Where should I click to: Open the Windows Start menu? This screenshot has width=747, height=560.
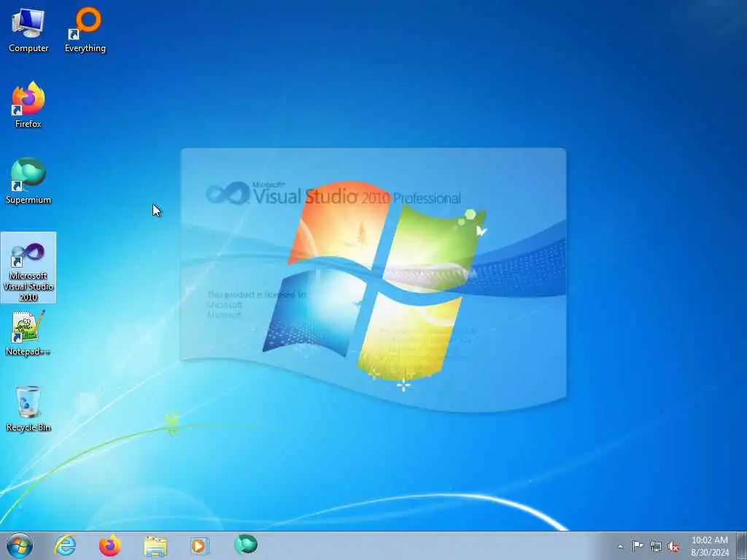[x=20, y=545]
